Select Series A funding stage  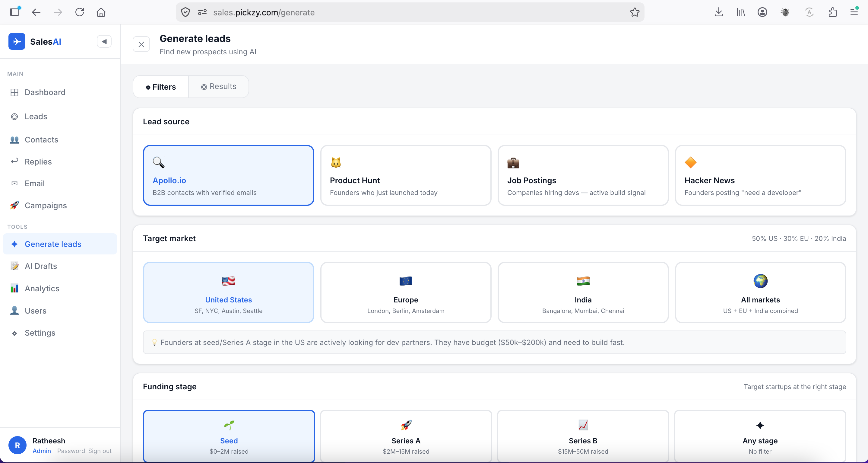[406, 436]
